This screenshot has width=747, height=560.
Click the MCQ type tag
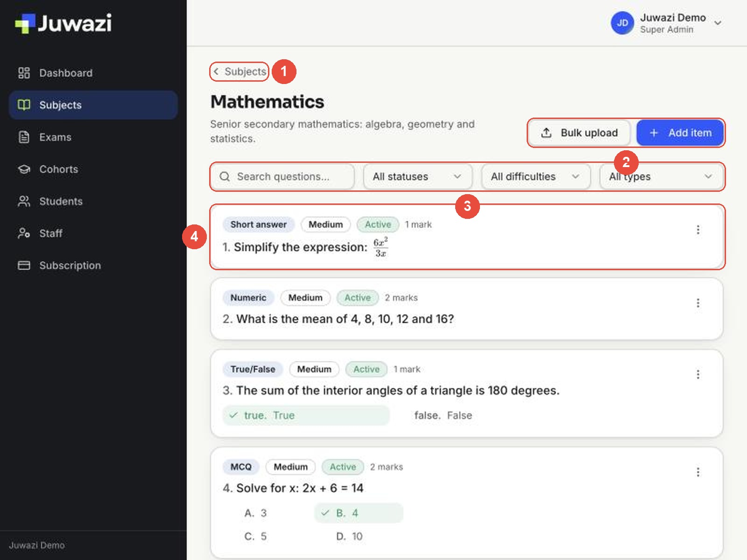tap(241, 467)
